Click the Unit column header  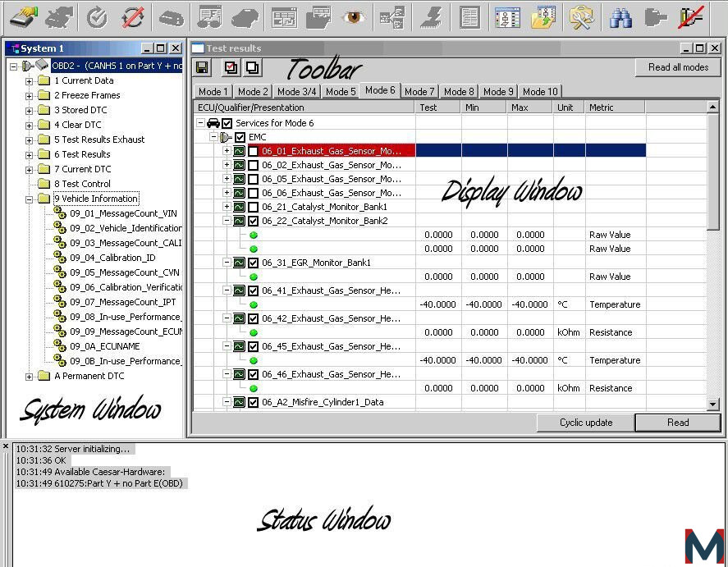(x=570, y=107)
